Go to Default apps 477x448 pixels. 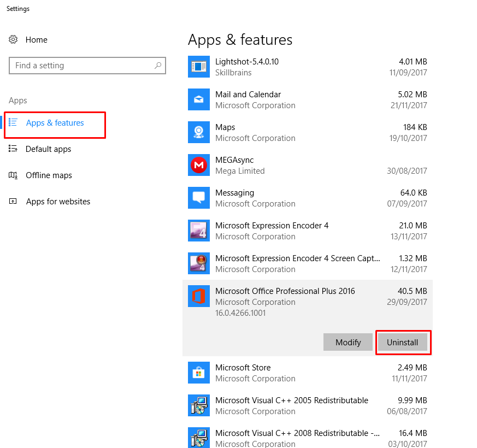tap(48, 149)
